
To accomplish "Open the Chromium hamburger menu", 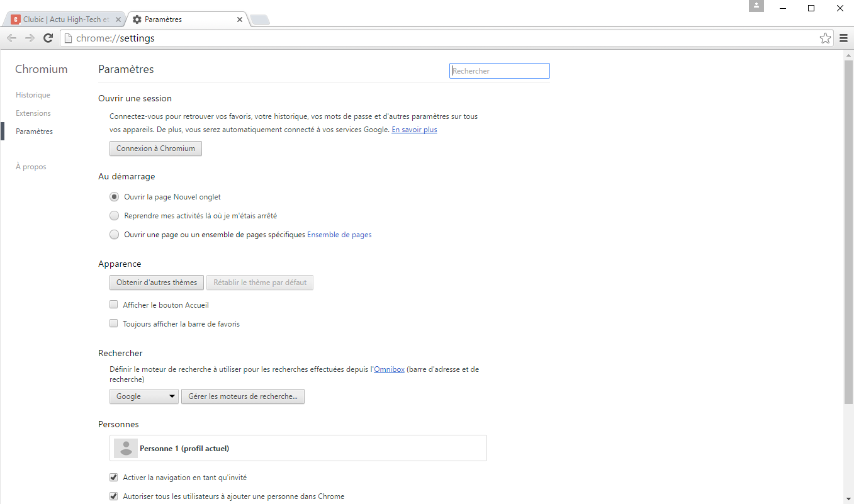I will 843,38.
